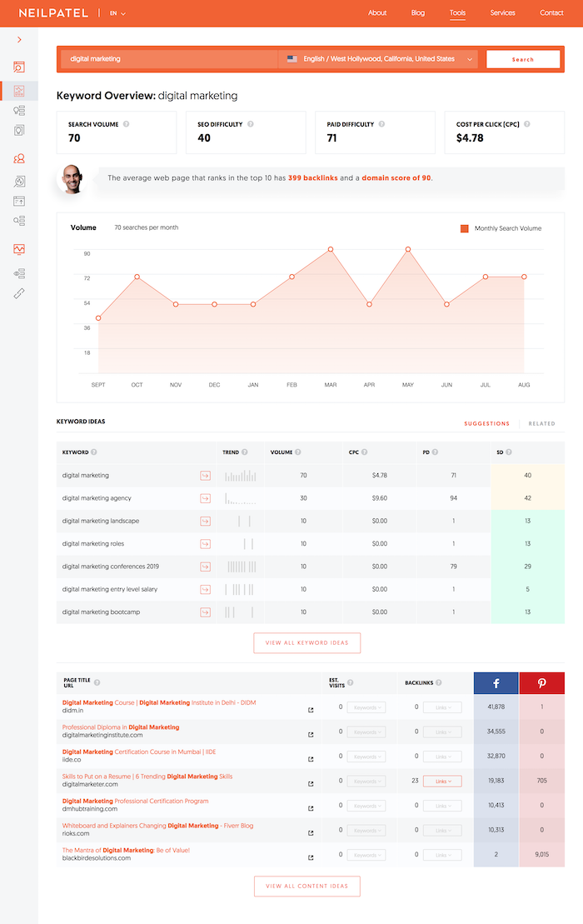This screenshot has height=924, width=583.
Task: Open the backlinks chain-link icon in sidebar
Action: (19, 293)
